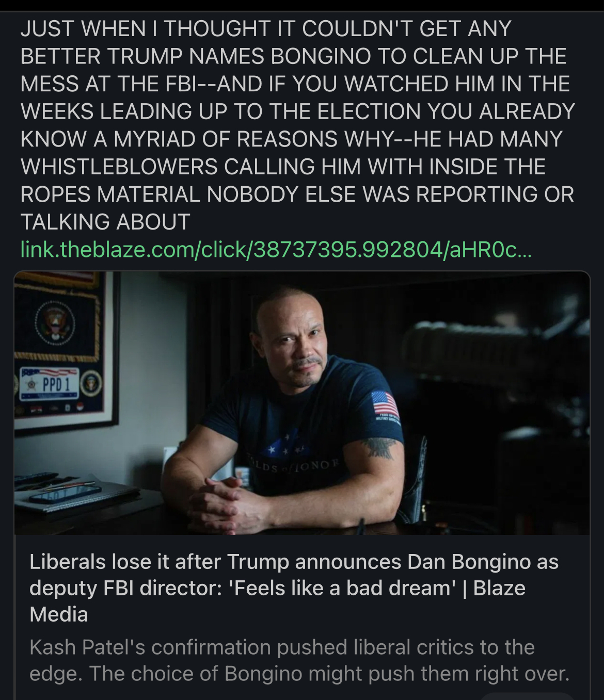Click the PPD 1 license plate in photo
This screenshot has width=604, height=700.
point(50,384)
